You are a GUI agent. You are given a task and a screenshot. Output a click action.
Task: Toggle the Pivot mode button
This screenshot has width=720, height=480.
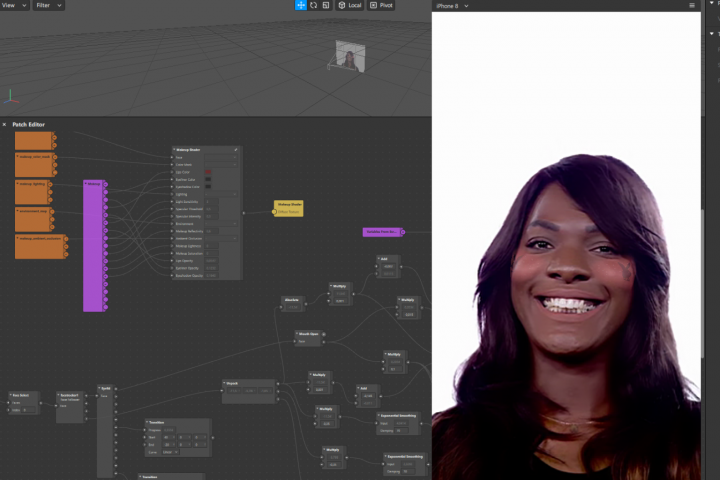point(381,5)
